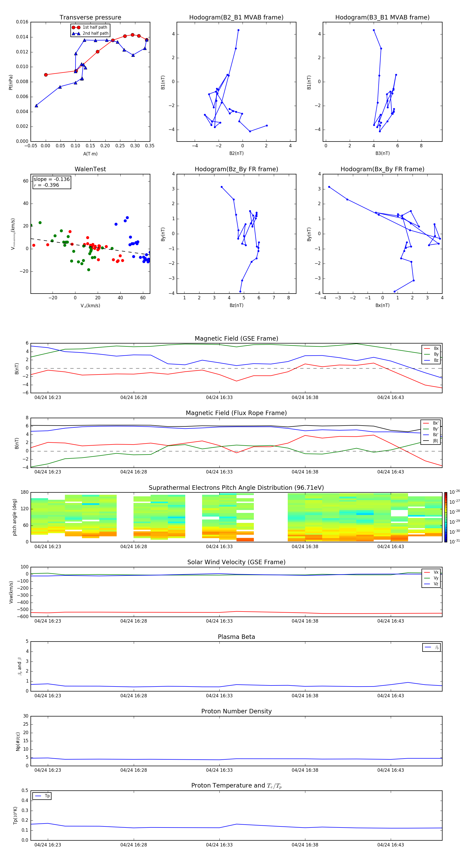This screenshot has width=473, height=868.
Task: Click the 'WalenTest' plot title
Action: pos(90,169)
